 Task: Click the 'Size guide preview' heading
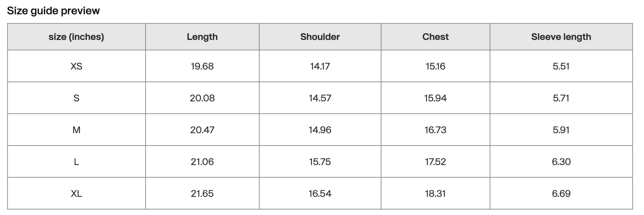point(53,11)
